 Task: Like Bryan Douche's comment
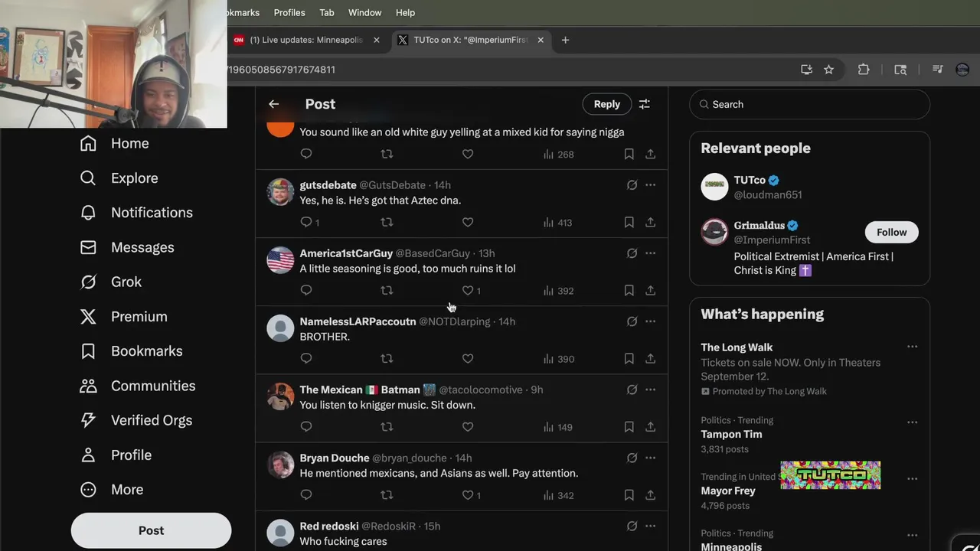click(x=468, y=495)
